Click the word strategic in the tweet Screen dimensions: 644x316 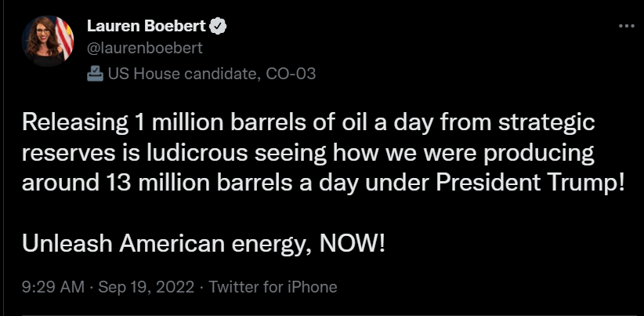547,124
